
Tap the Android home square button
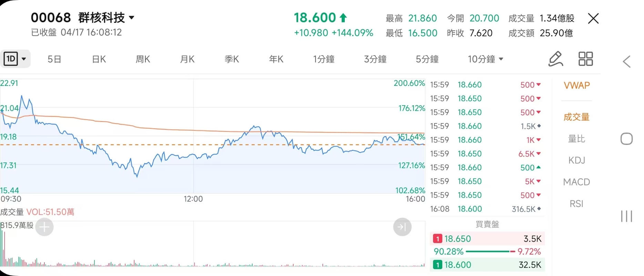tap(626, 139)
